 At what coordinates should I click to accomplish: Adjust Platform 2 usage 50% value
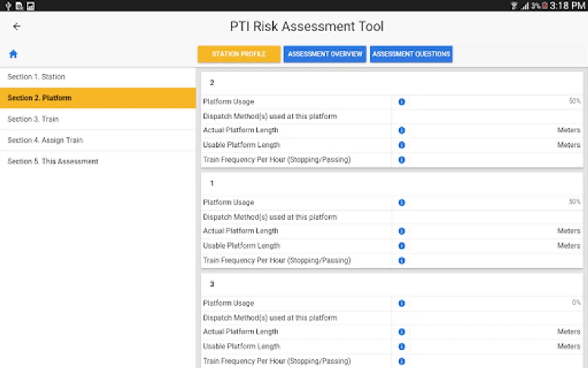[574, 101]
